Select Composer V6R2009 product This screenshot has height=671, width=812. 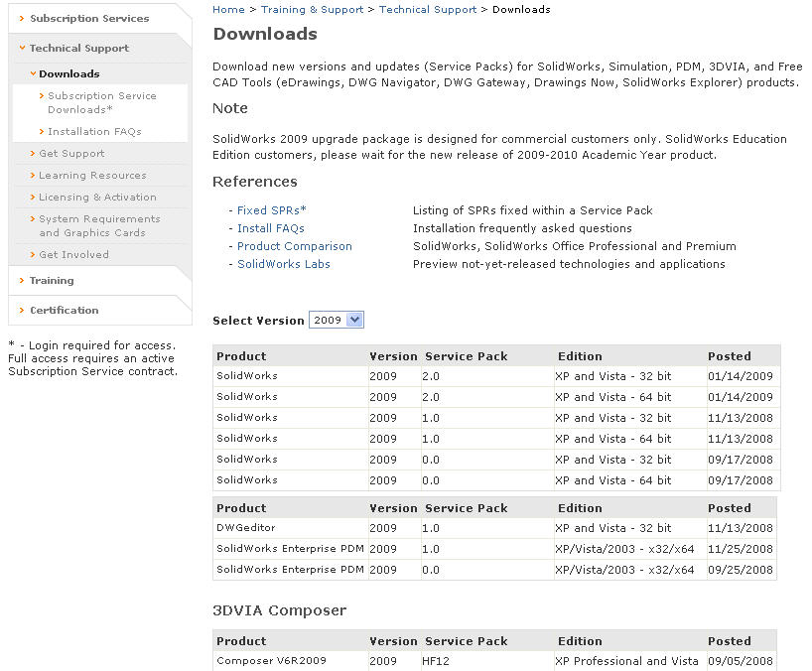271,661
